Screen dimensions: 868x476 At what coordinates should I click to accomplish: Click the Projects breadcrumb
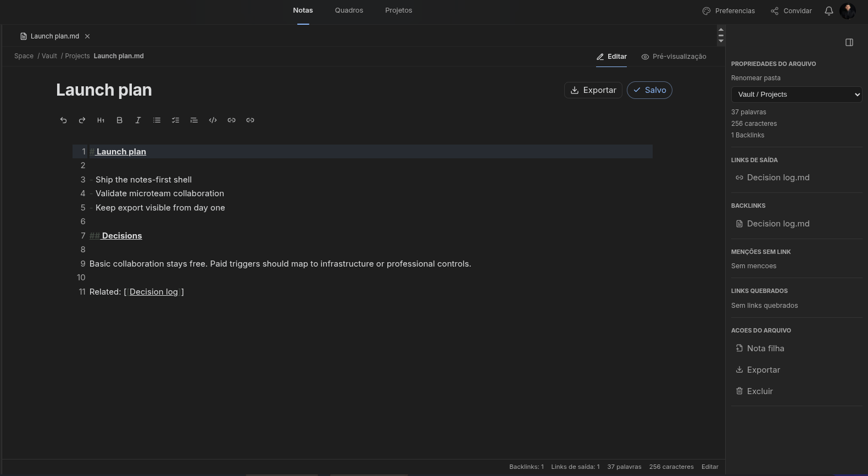(77, 56)
